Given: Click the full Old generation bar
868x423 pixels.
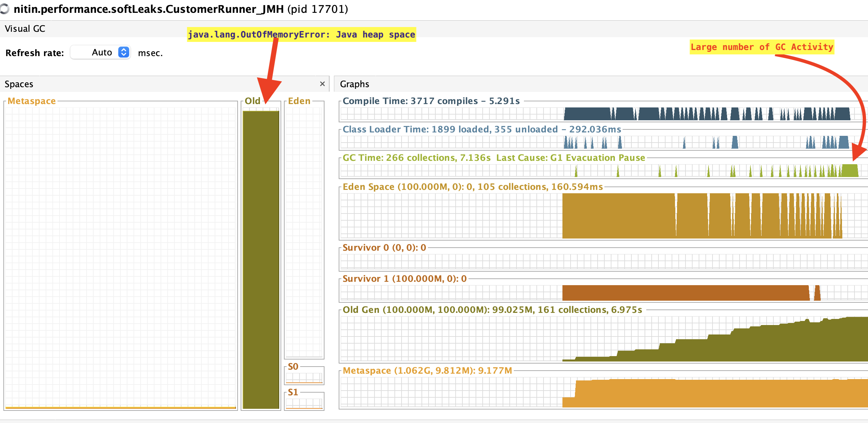Looking at the screenshot, I should pyautogui.click(x=261, y=259).
